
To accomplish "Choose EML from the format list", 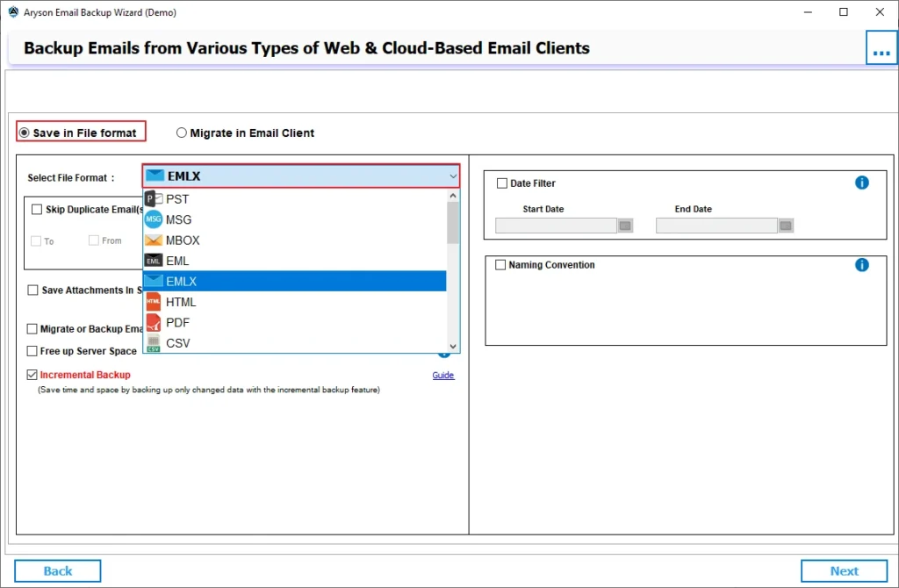I will pyautogui.click(x=295, y=261).
